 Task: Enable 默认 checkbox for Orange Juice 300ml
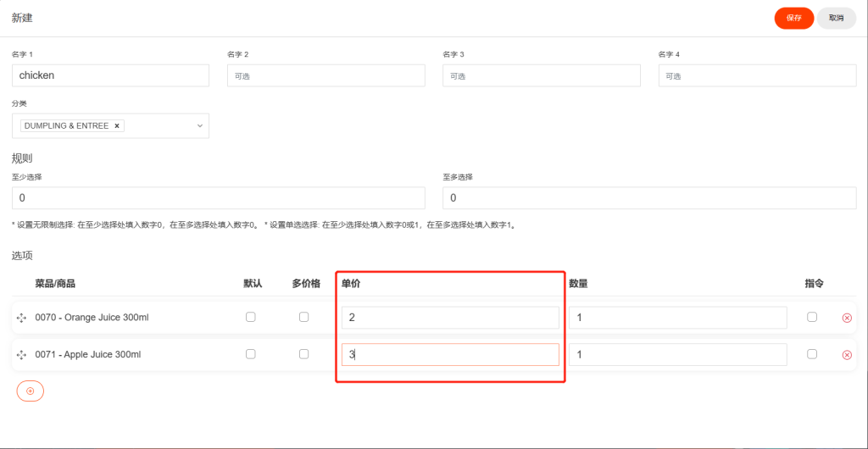coord(251,318)
